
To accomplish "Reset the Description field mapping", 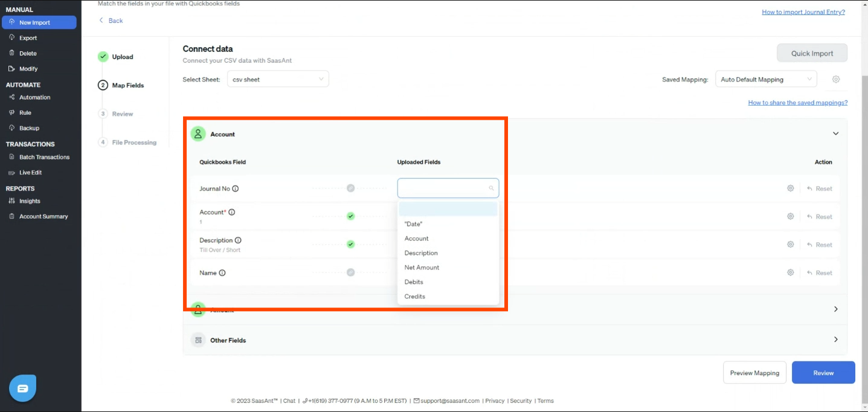I will pos(820,245).
